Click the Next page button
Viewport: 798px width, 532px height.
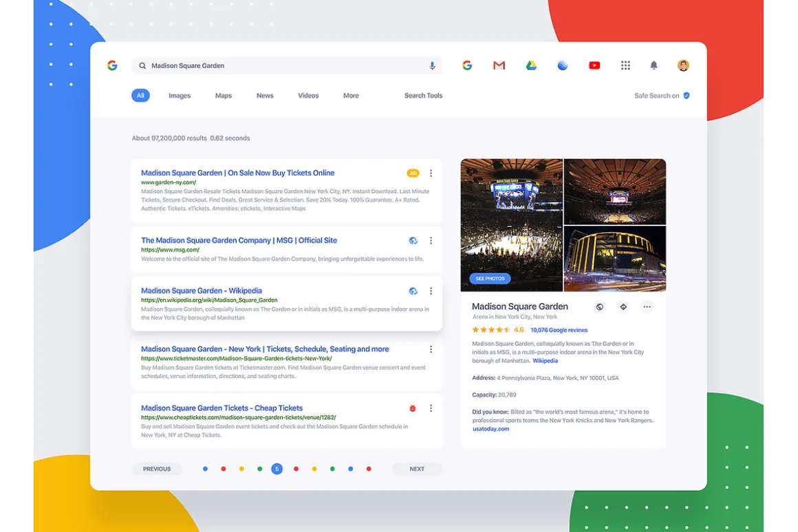click(x=417, y=469)
